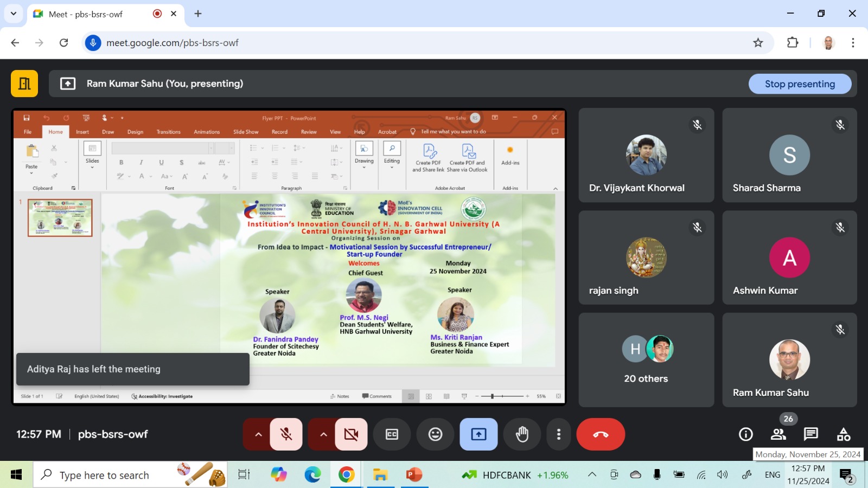Open the 20 others participant tile

(646, 360)
